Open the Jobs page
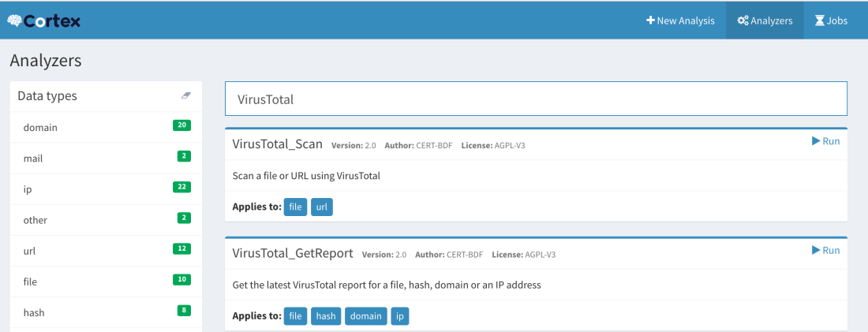This screenshot has height=332, width=868. (831, 21)
